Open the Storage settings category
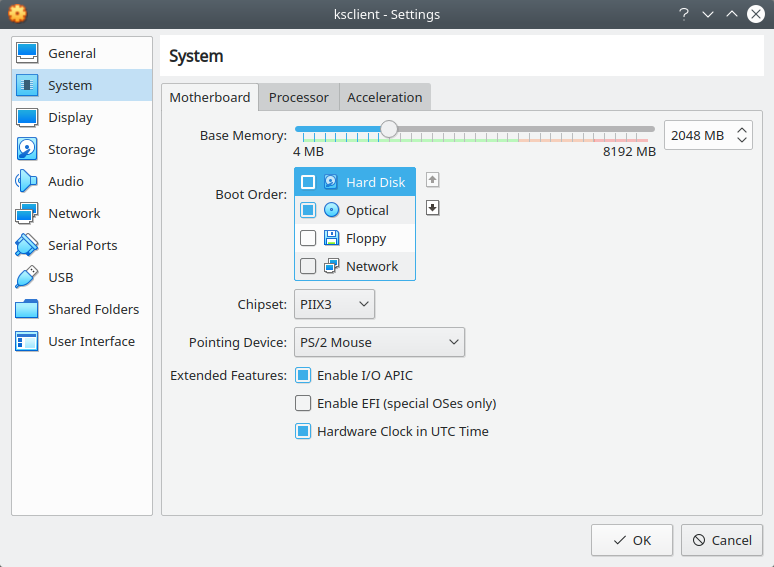 82,149
